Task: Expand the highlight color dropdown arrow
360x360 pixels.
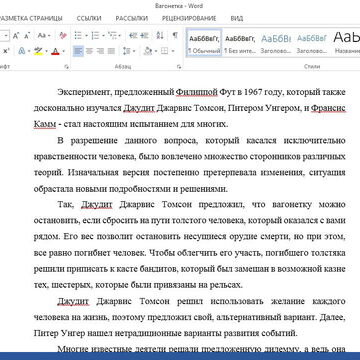Action: (x=47, y=51)
